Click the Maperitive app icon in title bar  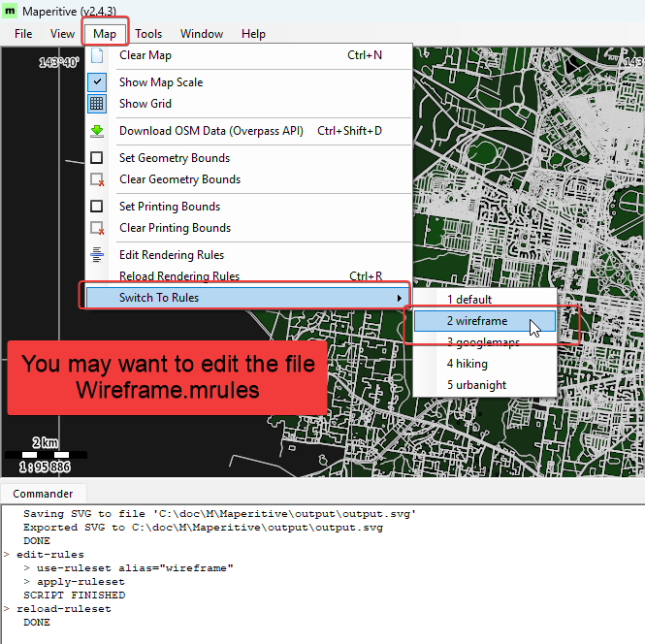[10, 11]
